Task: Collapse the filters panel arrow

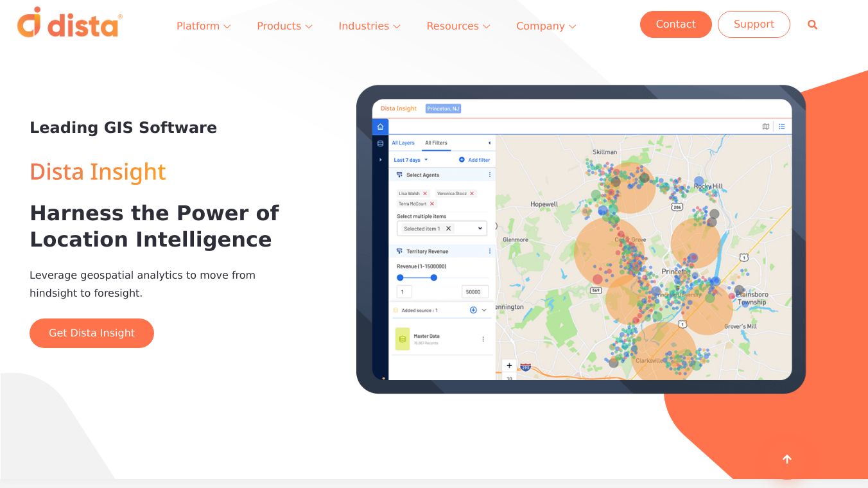Action: [x=489, y=143]
